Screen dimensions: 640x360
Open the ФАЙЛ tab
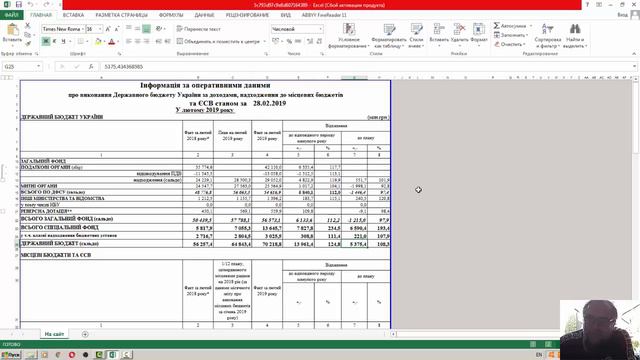[12, 15]
